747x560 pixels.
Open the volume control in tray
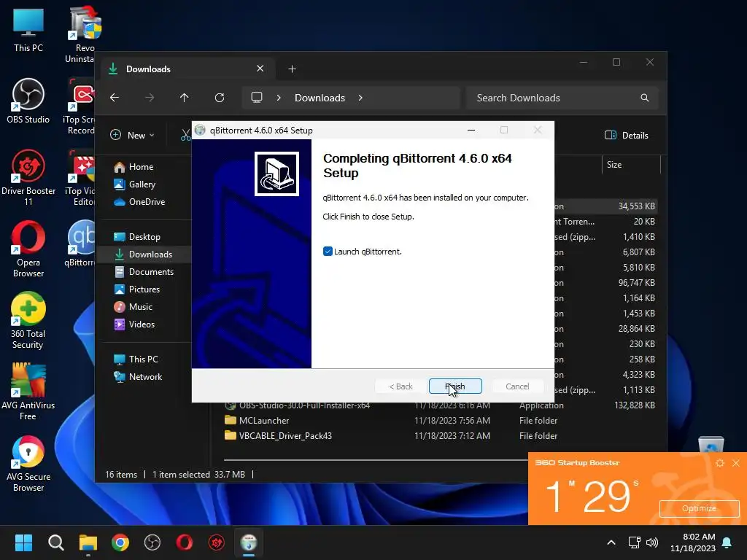coord(652,542)
